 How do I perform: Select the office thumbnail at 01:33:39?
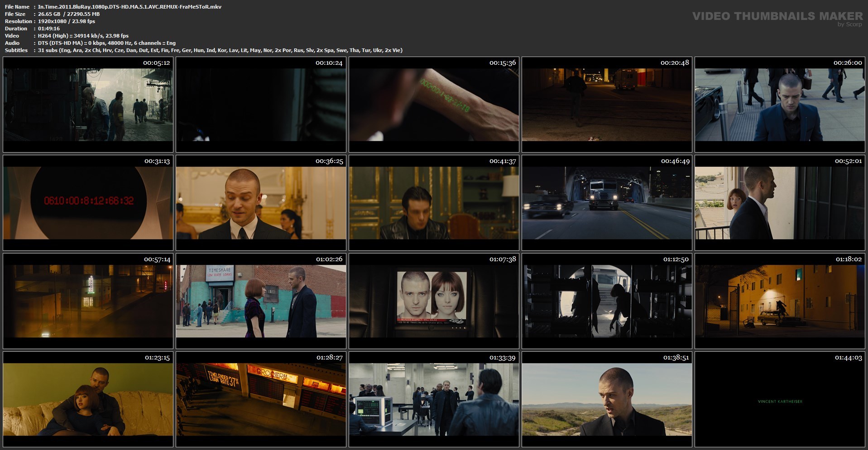click(x=434, y=399)
